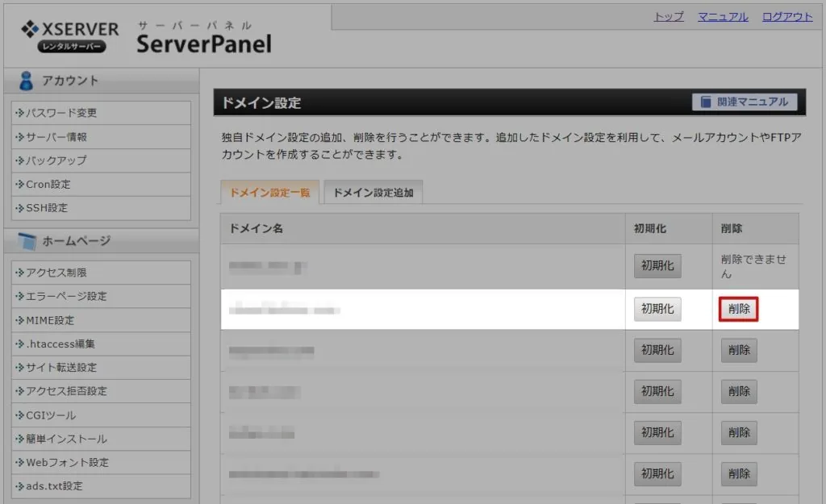Open the 関連マニュアル button

pos(745,102)
